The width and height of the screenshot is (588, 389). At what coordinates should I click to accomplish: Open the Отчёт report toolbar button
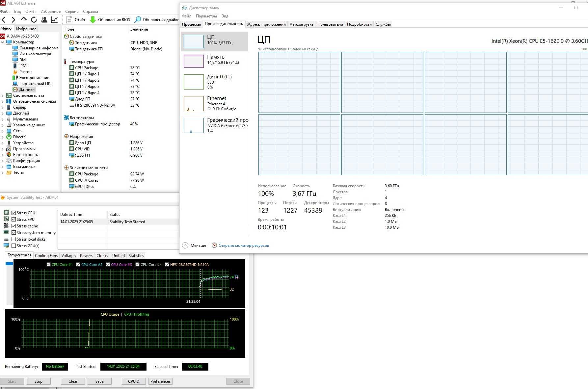76,20
